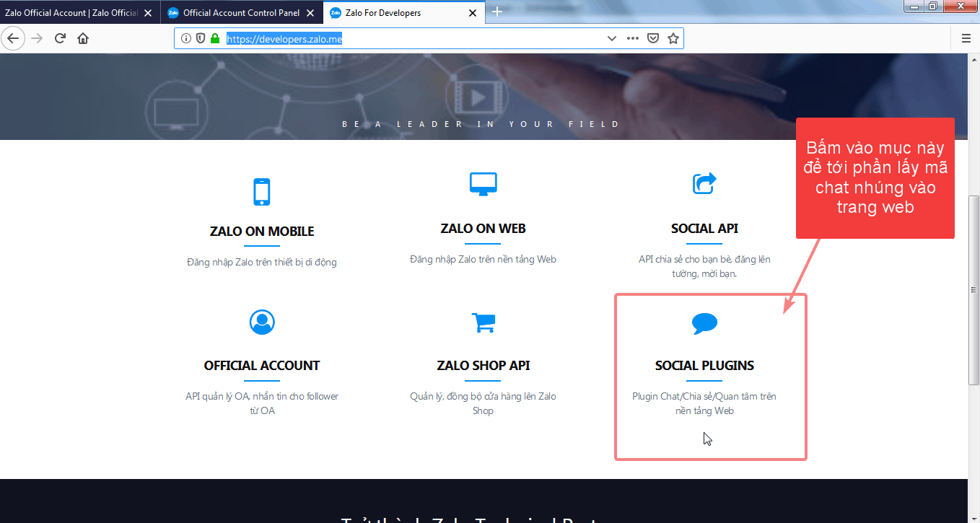Open the SOCIAL API heading link
The width and height of the screenshot is (980, 523).
704,229
